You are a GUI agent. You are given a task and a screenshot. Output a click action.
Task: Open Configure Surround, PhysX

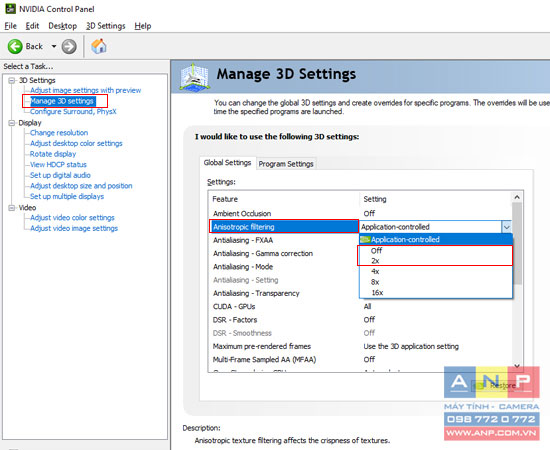coord(73,112)
